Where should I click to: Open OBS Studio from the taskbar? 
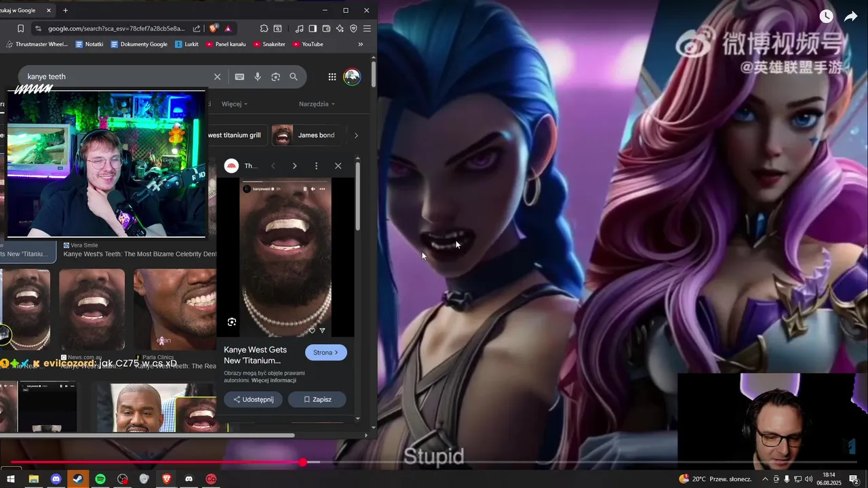122,479
